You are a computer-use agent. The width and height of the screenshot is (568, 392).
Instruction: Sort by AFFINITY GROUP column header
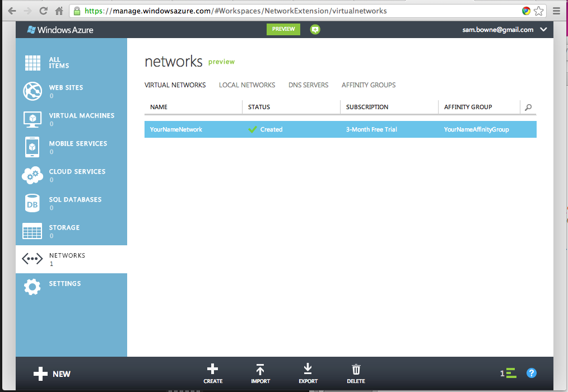point(468,107)
